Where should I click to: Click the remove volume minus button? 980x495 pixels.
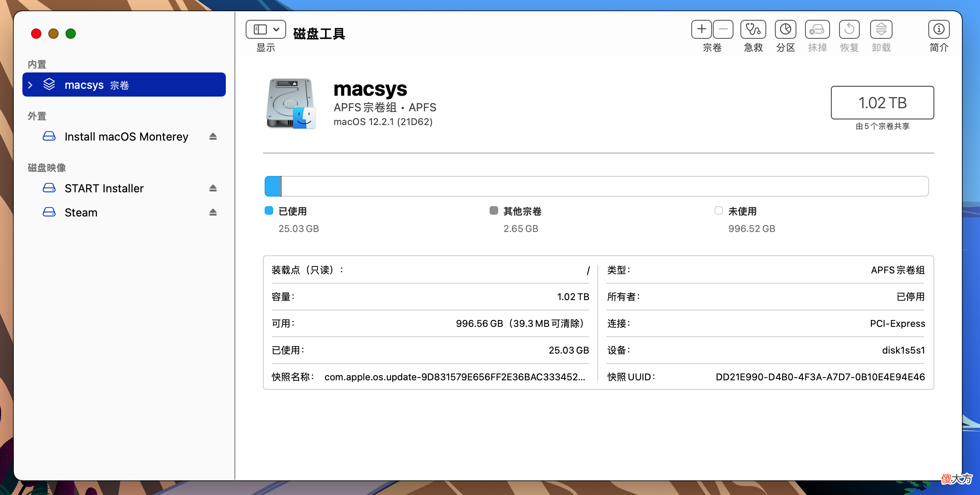pyautogui.click(x=723, y=29)
